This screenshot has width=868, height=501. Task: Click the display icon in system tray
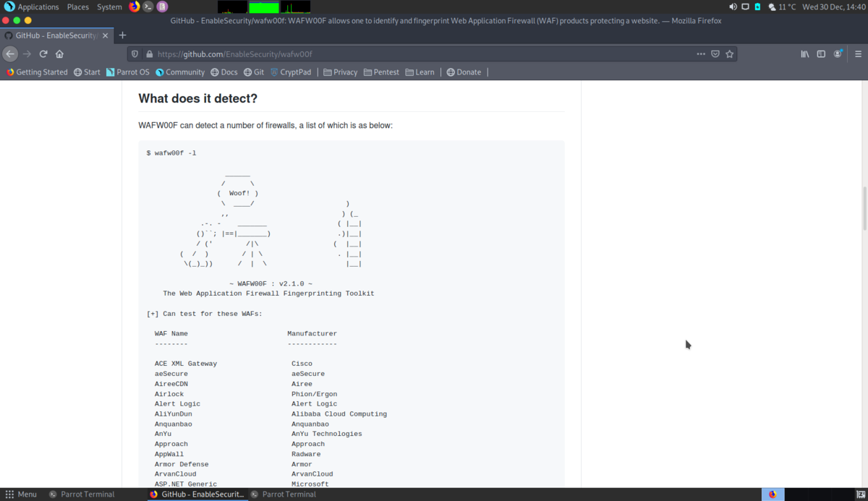[x=745, y=7]
